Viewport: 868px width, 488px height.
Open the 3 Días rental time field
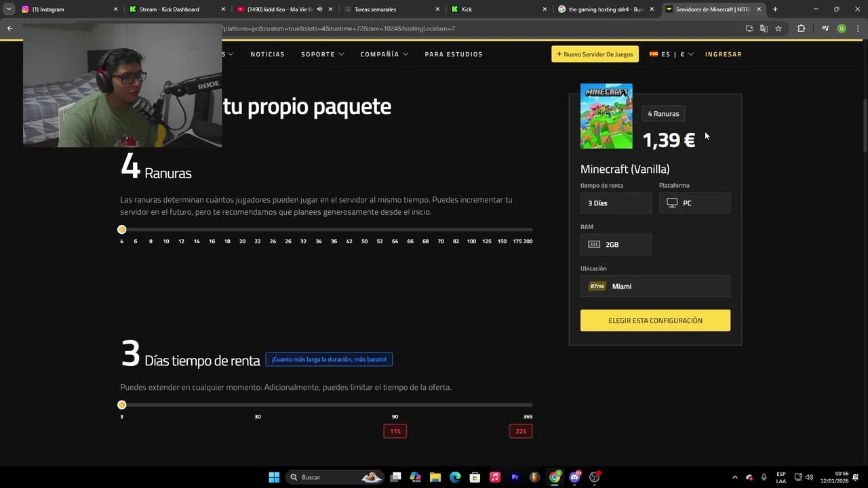[x=616, y=203]
